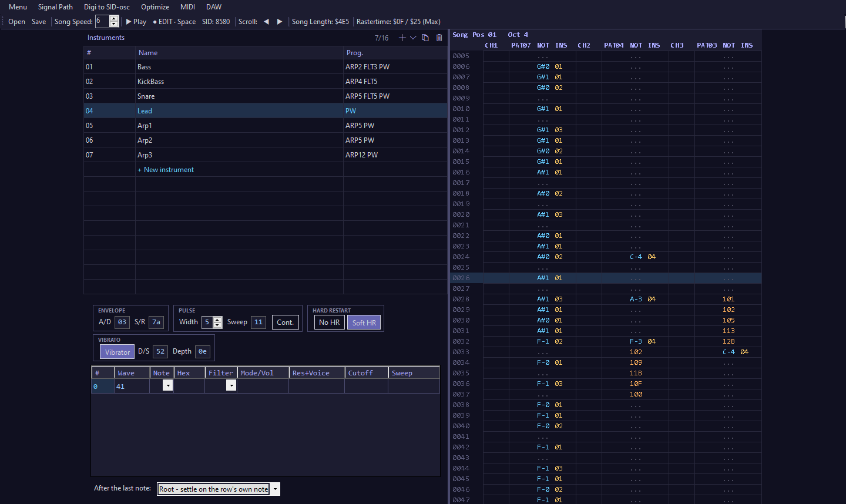Open the instruments chevron menu
The image size is (846, 504).
(413, 38)
